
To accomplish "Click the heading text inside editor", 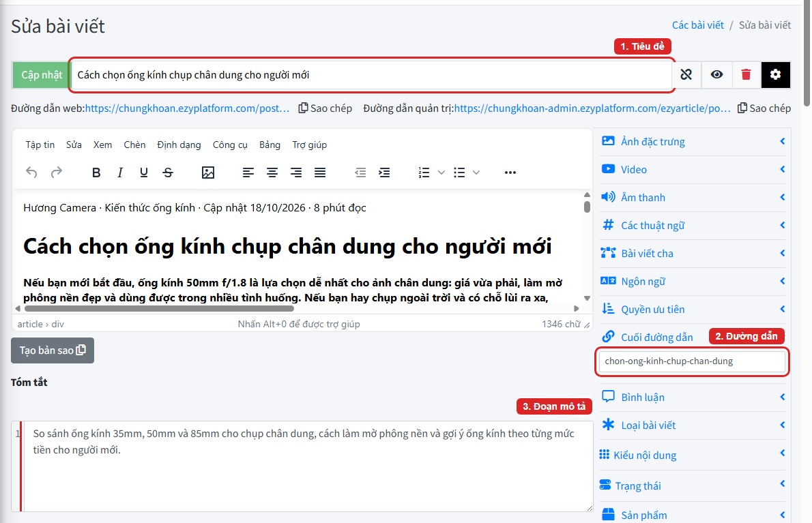I will (x=287, y=246).
